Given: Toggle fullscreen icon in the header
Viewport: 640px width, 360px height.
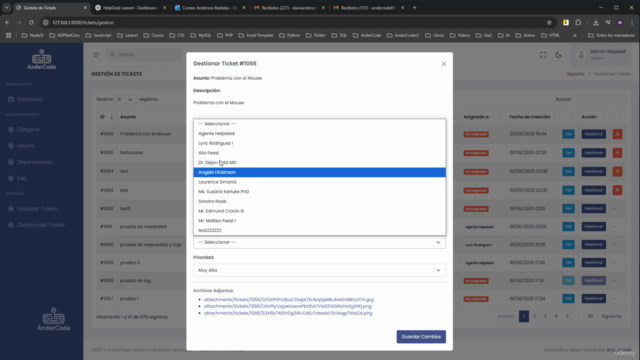Looking at the screenshot, I should pos(543,55).
